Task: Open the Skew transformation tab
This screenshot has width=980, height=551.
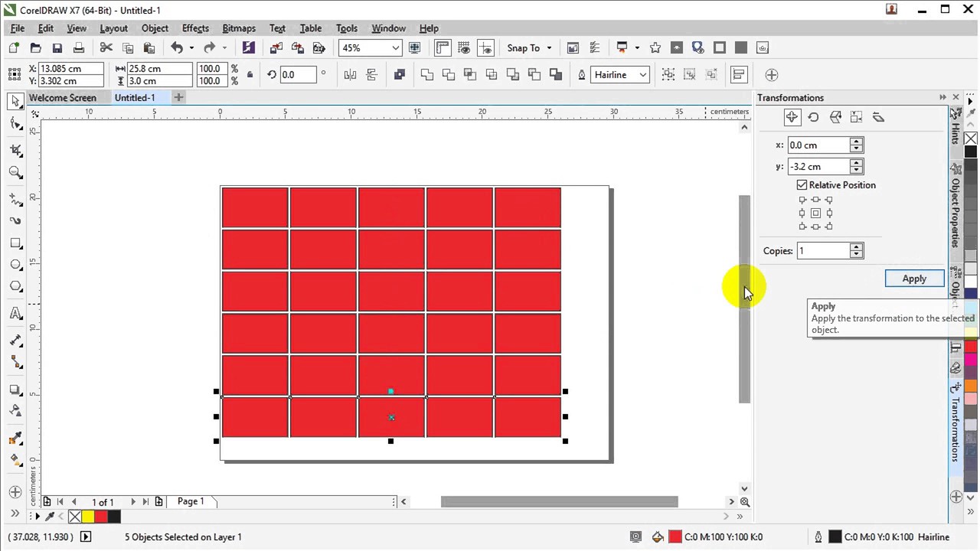Action: [x=878, y=117]
